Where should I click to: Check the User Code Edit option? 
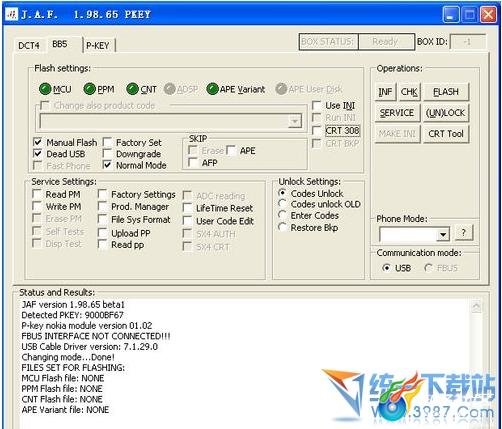pyautogui.click(x=187, y=221)
